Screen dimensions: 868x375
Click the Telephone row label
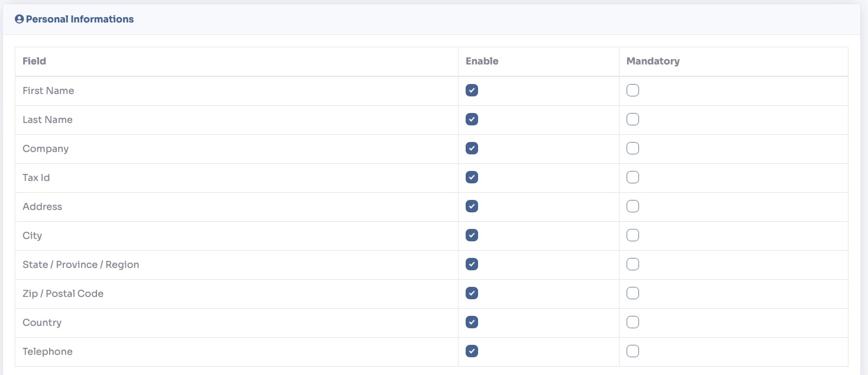coord(47,351)
